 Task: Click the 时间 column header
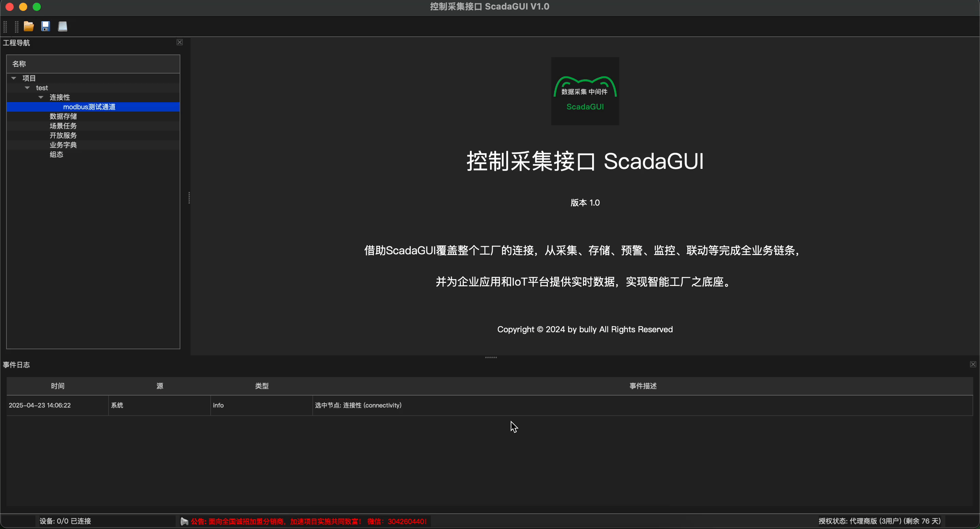point(58,386)
